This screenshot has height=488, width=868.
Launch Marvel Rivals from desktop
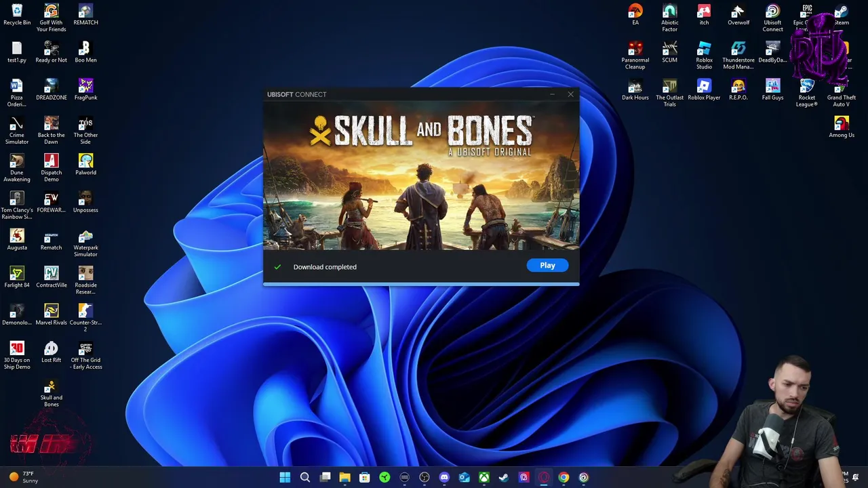[52, 314]
